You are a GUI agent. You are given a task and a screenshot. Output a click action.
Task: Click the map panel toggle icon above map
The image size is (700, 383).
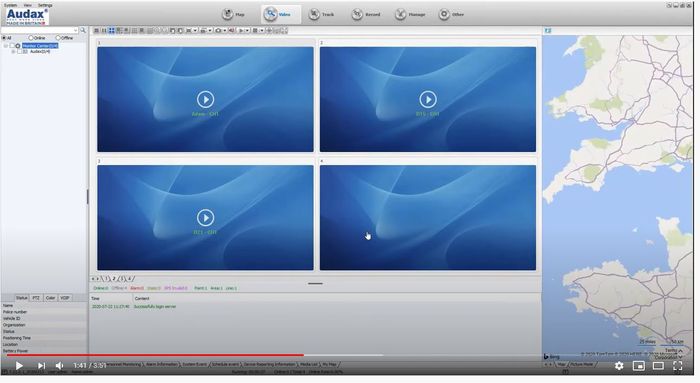(x=548, y=30)
